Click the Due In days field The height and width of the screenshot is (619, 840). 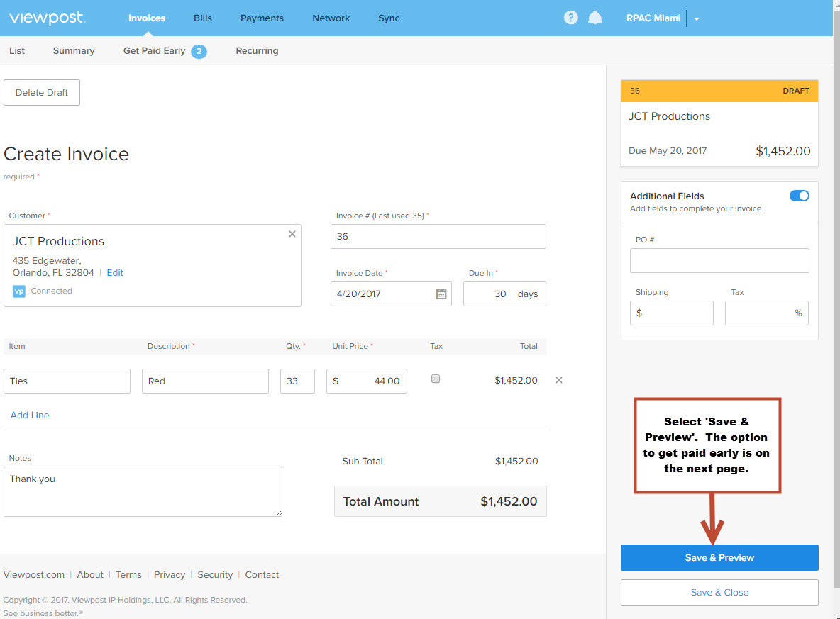504,294
